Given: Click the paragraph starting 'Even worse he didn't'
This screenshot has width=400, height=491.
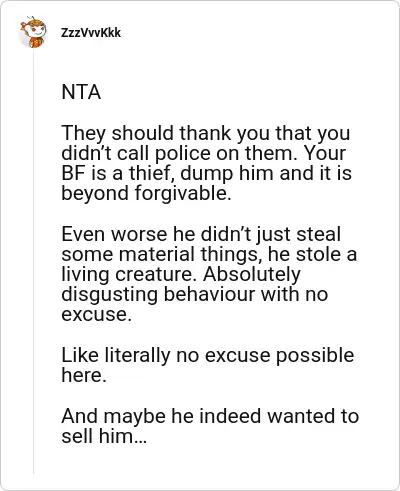Looking at the screenshot, I should [x=209, y=274].
